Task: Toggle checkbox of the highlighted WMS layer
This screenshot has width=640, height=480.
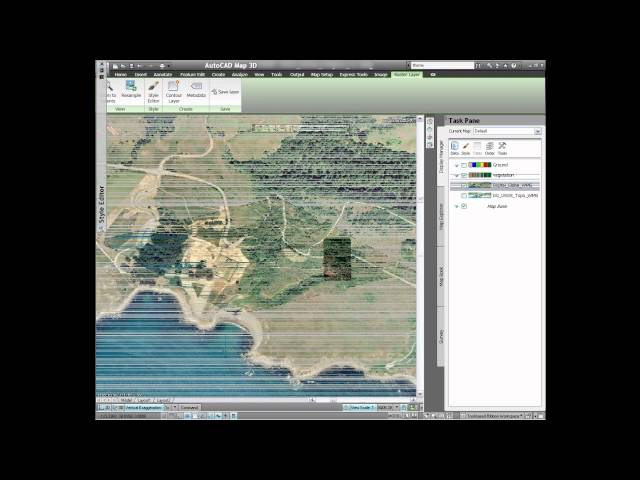Action: (x=464, y=186)
